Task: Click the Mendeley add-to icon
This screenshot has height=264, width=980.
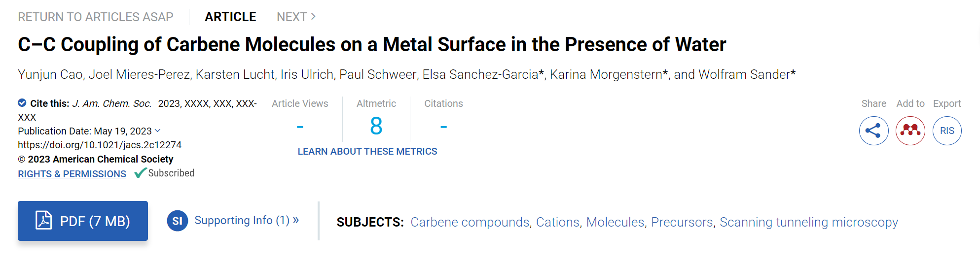Action: pos(910,131)
